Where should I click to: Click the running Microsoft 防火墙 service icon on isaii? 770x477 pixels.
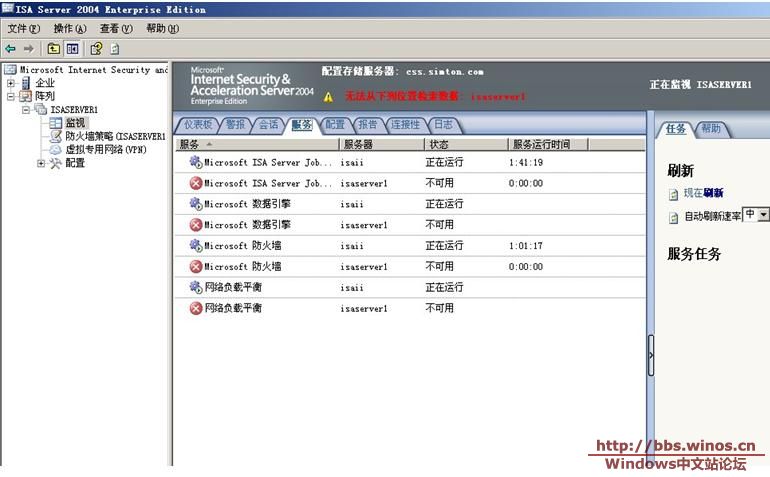[x=196, y=246]
